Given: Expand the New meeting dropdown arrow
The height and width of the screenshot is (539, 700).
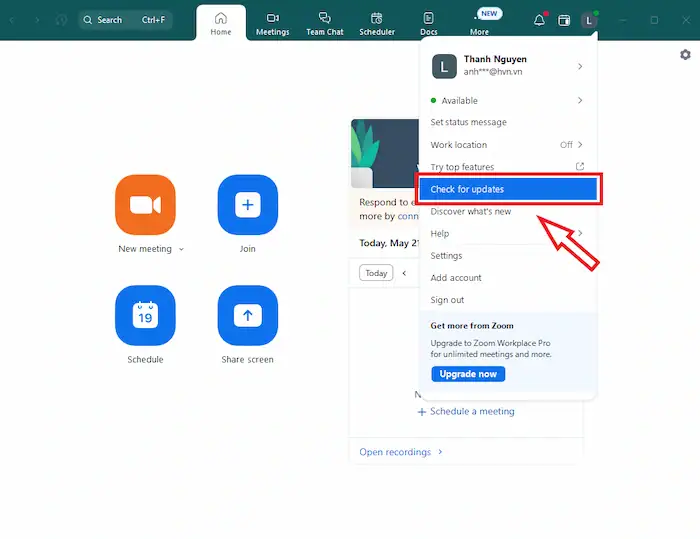Looking at the screenshot, I should click(181, 249).
